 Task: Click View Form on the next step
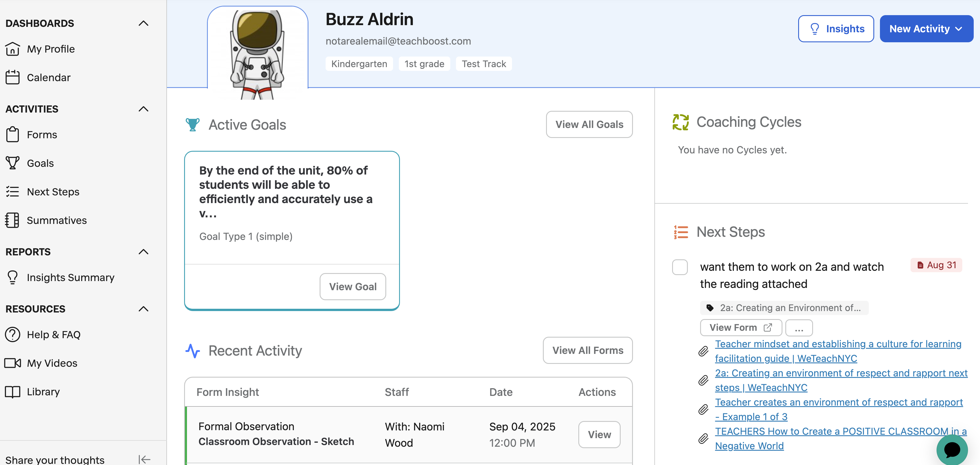(x=741, y=328)
